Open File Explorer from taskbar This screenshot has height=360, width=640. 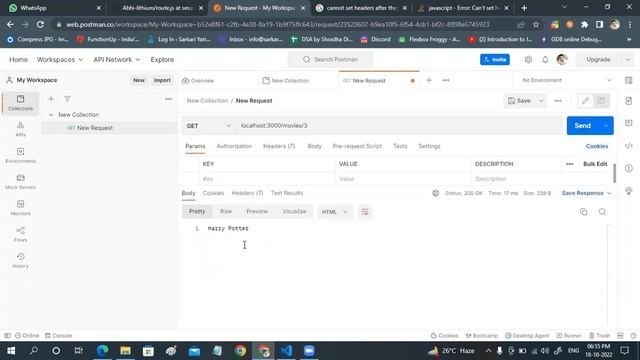pos(125,351)
